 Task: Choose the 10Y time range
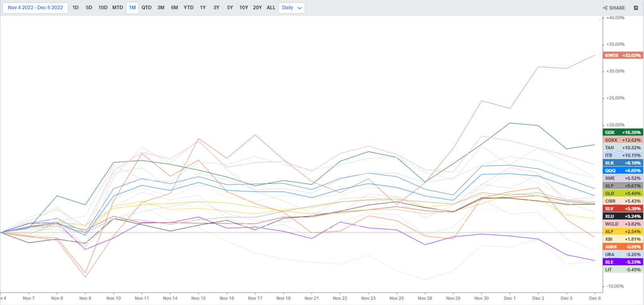(x=244, y=8)
